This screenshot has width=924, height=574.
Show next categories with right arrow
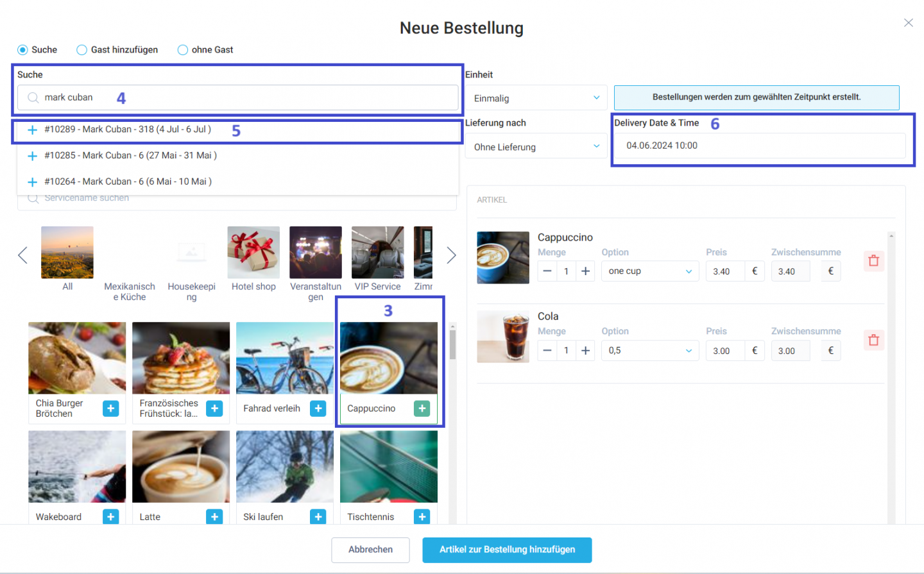(451, 255)
